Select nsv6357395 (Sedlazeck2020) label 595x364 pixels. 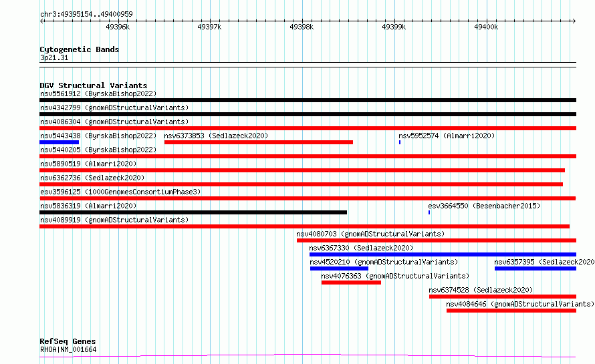pyautogui.click(x=544, y=262)
